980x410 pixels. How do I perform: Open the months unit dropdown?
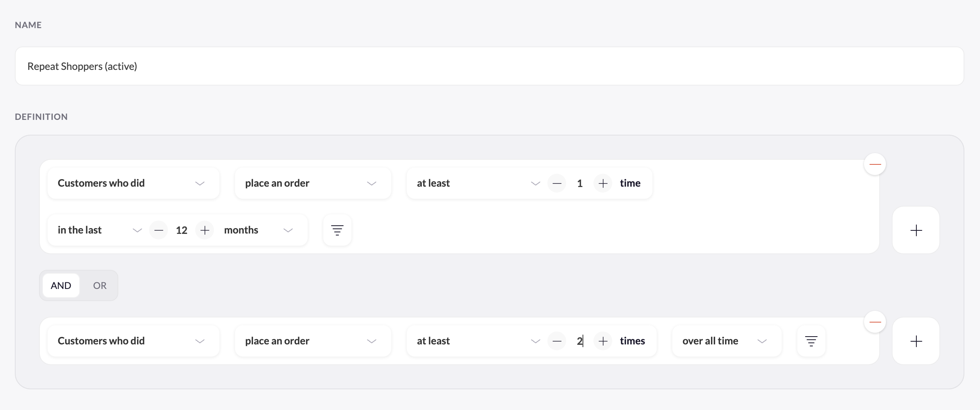point(258,230)
